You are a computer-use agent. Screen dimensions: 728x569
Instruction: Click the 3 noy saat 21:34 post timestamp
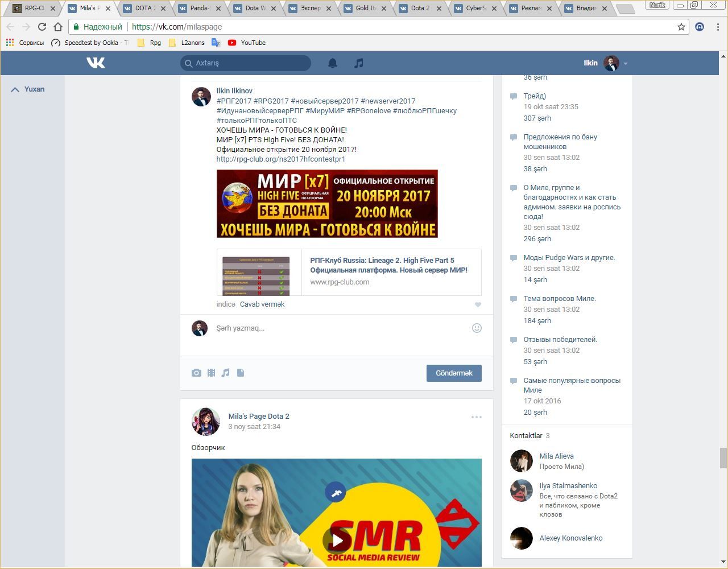(x=254, y=427)
